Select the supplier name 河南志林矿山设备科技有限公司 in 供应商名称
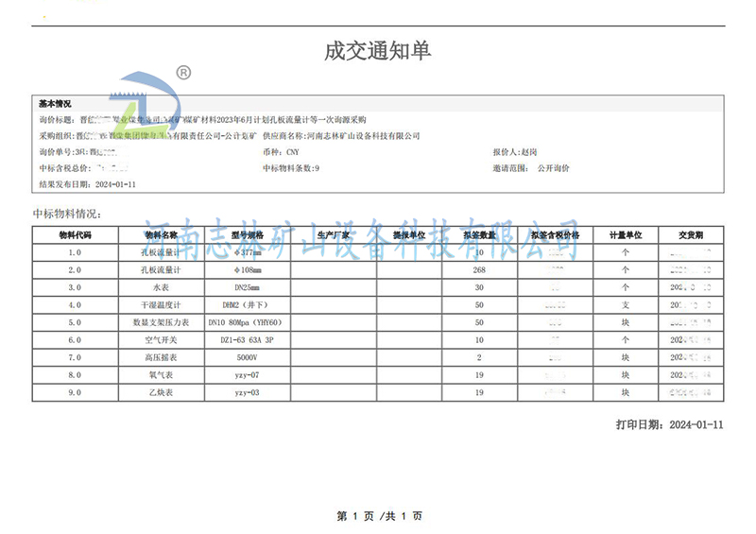756x534 pixels. pos(363,136)
